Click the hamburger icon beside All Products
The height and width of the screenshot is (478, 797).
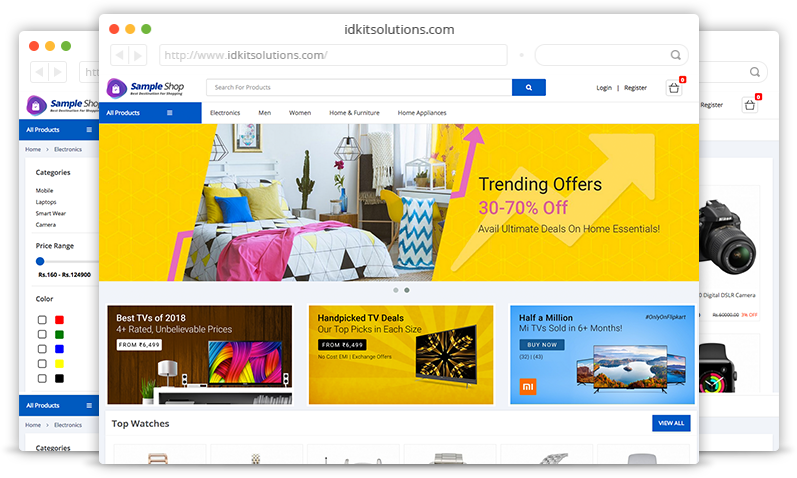pos(170,113)
